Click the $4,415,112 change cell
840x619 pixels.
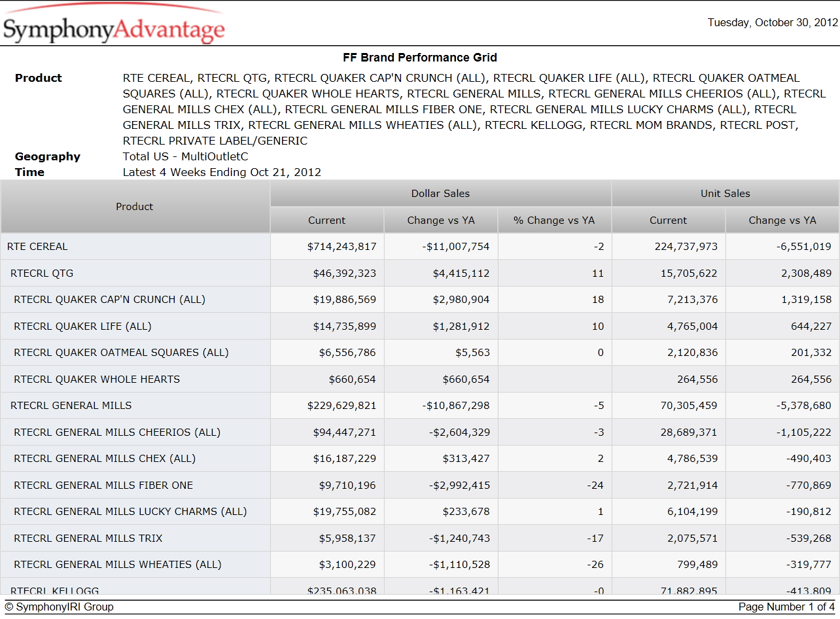[441, 274]
